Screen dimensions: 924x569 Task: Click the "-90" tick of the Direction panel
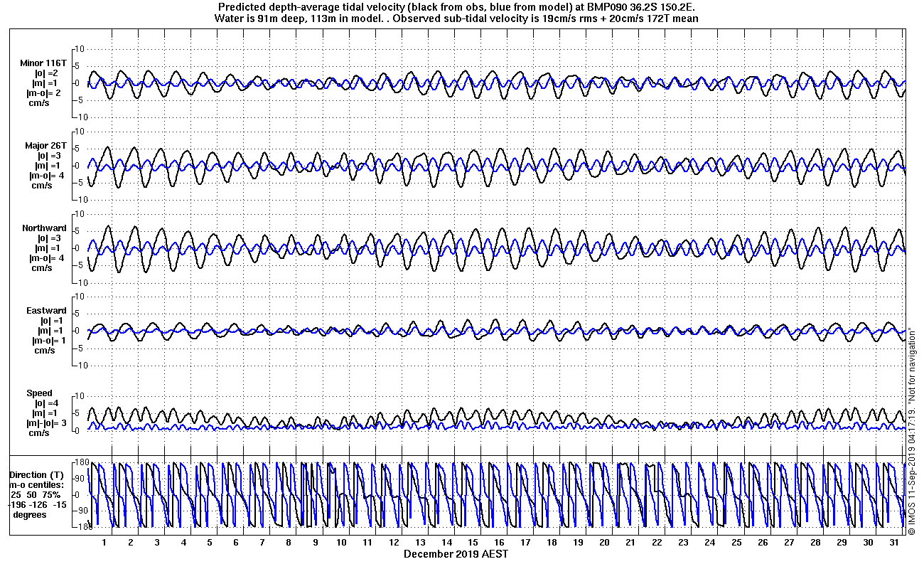tap(79, 511)
